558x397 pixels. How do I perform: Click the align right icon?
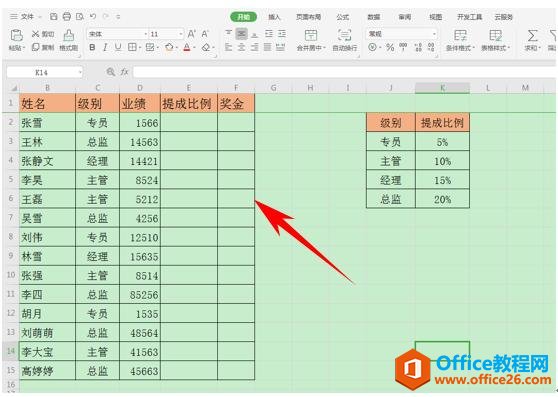(x=255, y=47)
